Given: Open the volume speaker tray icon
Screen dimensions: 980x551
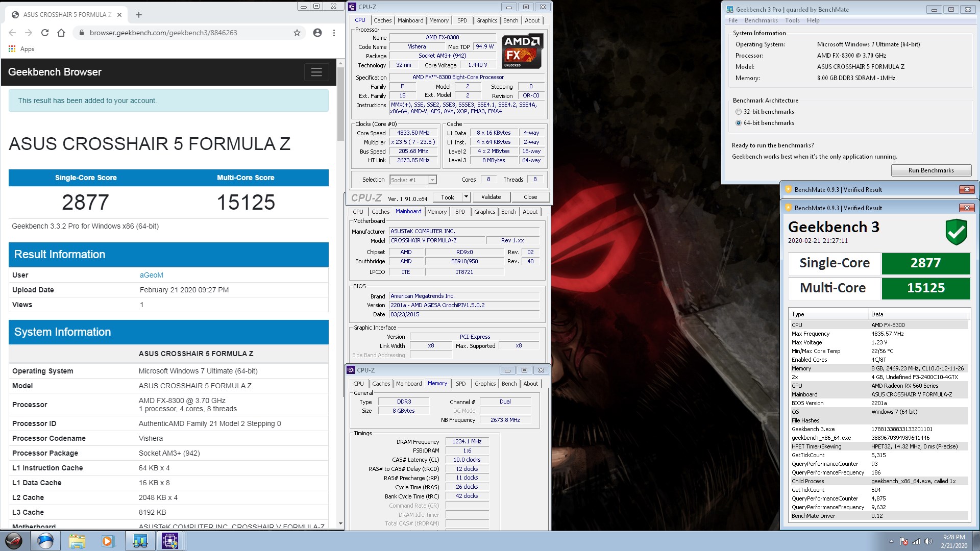Looking at the screenshot, I should (928, 541).
